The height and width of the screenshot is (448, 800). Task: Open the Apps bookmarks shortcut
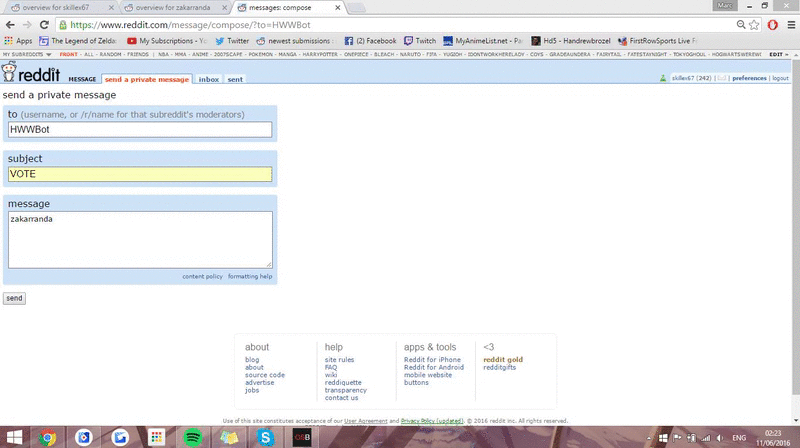(x=18, y=41)
